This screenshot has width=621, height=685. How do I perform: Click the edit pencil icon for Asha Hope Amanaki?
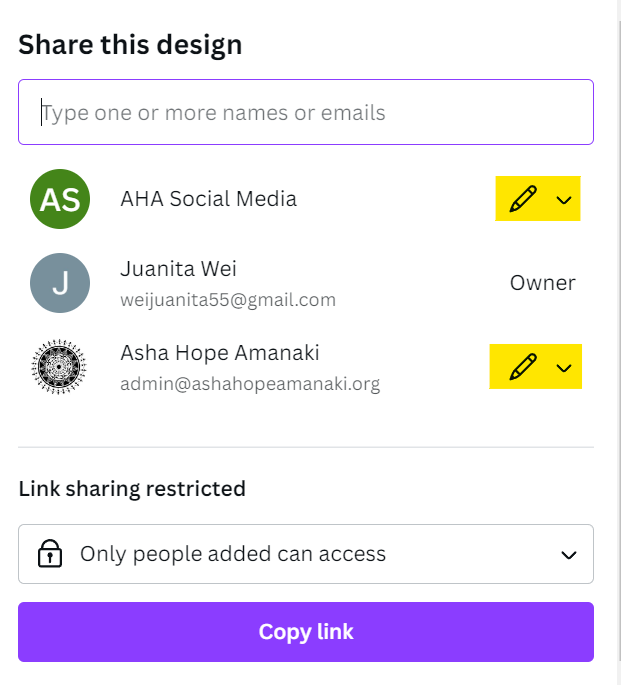(521, 368)
